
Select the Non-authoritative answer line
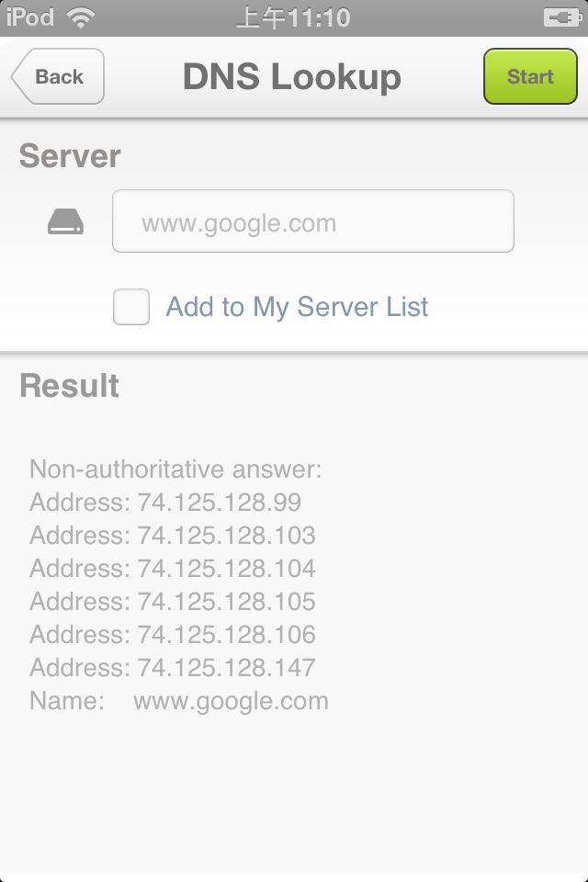tap(175, 469)
